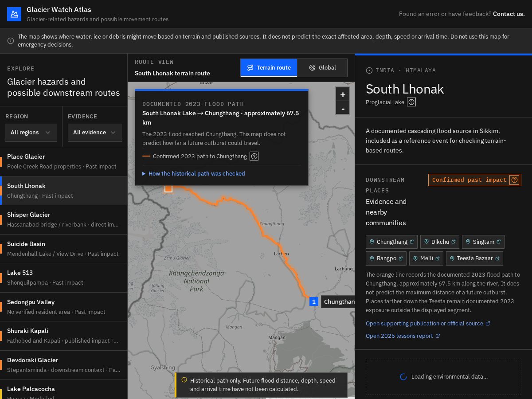Click the info icon in notice banner

tap(11, 41)
